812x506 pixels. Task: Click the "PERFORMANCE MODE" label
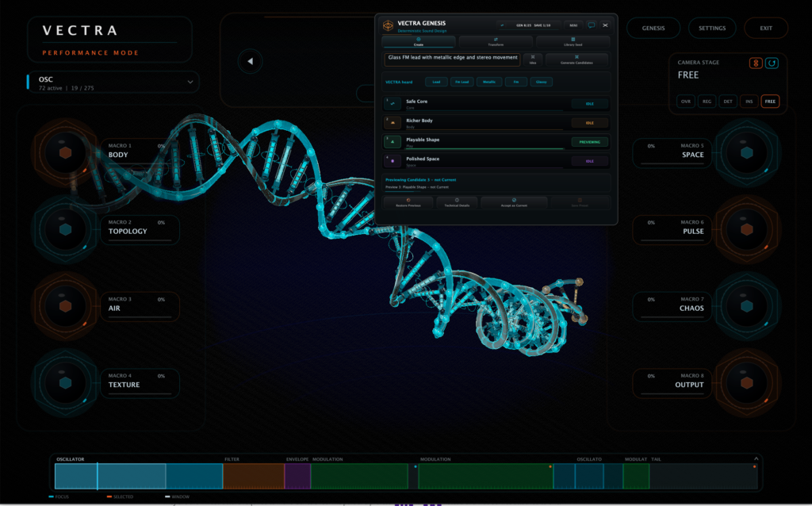tap(90, 53)
